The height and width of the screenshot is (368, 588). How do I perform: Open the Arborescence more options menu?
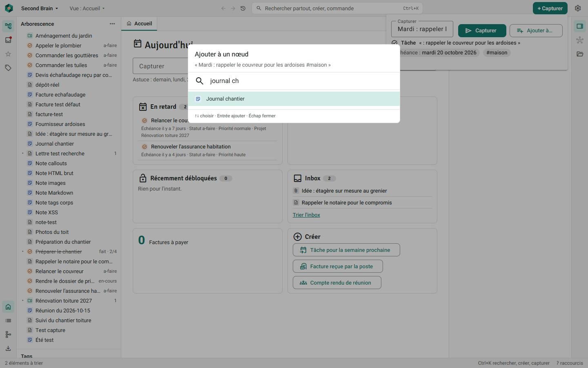(112, 24)
